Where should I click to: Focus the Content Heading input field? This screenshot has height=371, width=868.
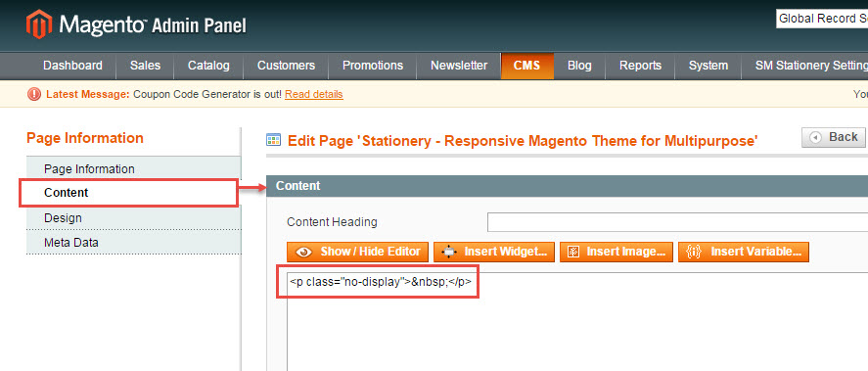(x=677, y=222)
